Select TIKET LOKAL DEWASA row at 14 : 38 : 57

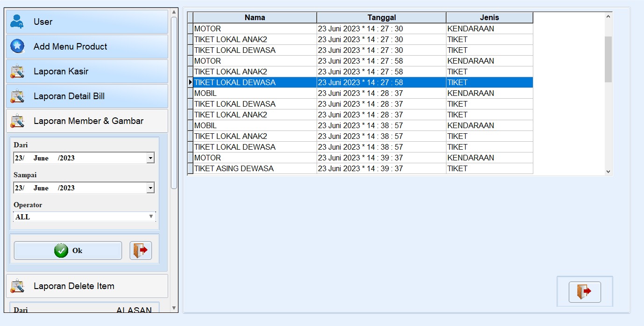(363, 147)
